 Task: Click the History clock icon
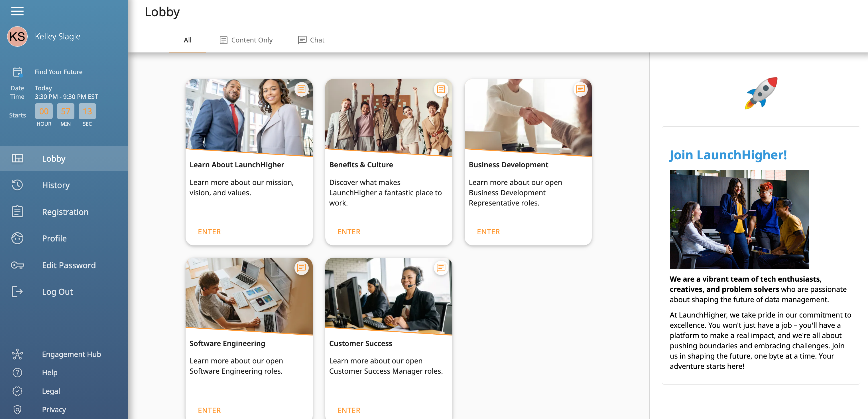tap(17, 185)
